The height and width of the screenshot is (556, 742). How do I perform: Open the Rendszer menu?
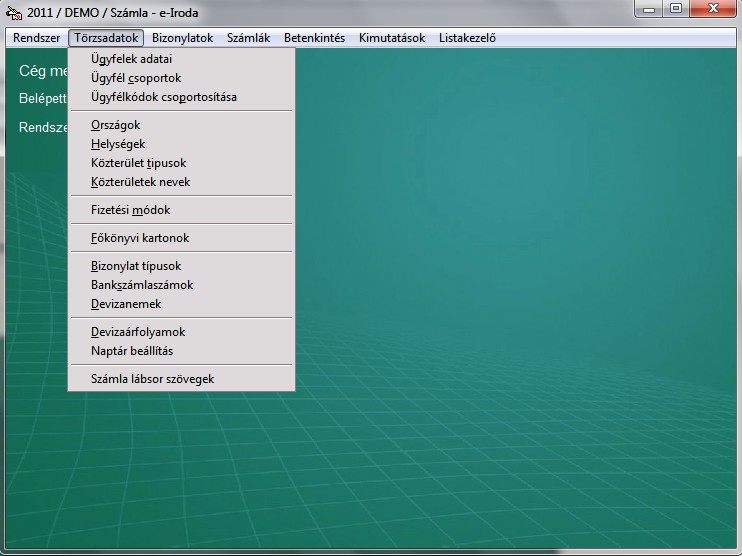pos(37,38)
